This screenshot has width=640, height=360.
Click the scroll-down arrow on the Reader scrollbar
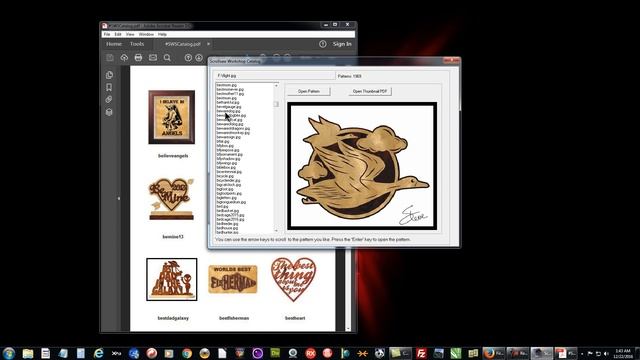[348, 329]
